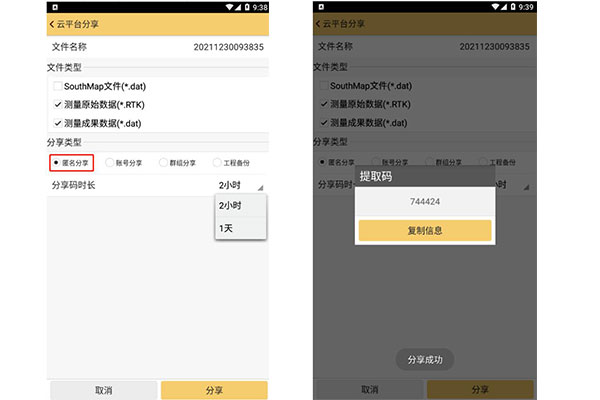
Task: Open the 分享码时长 dropdown showing 2小时
Action: pos(240,185)
